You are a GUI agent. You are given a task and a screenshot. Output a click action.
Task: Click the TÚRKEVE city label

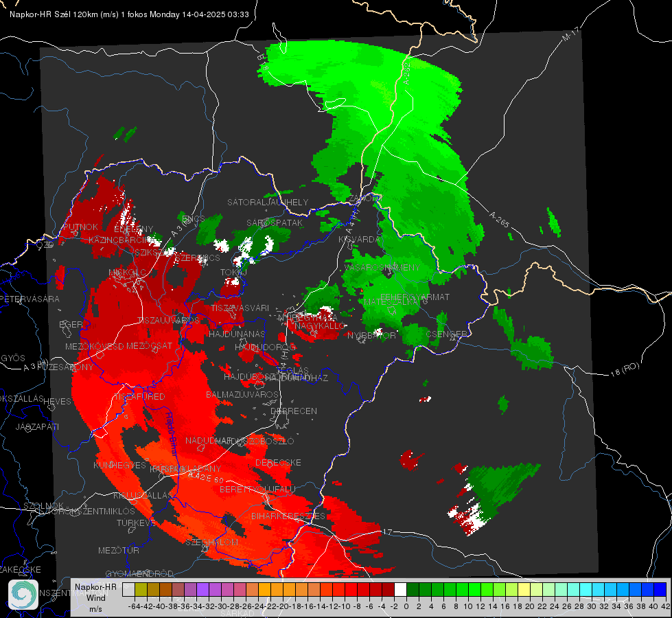pyautogui.click(x=137, y=523)
